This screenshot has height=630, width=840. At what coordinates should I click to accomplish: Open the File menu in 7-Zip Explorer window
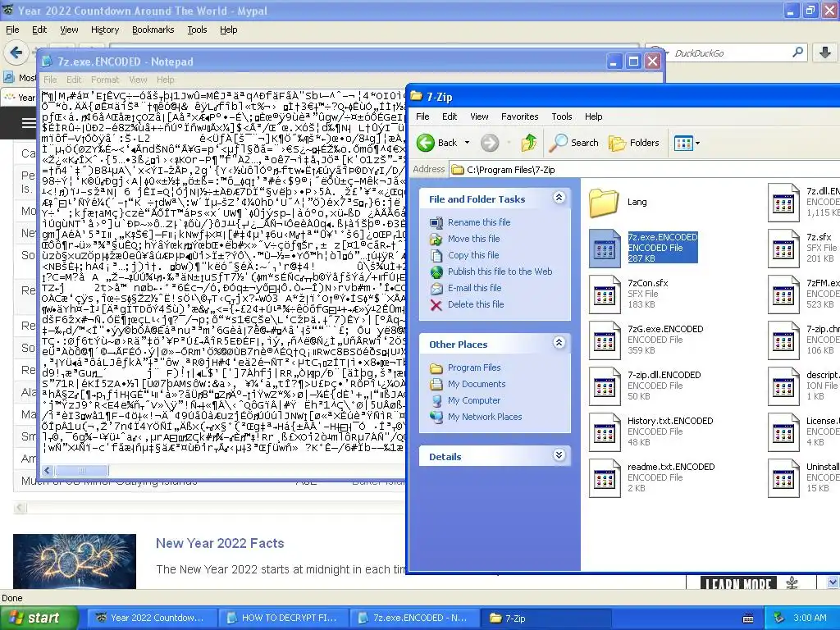(422, 116)
